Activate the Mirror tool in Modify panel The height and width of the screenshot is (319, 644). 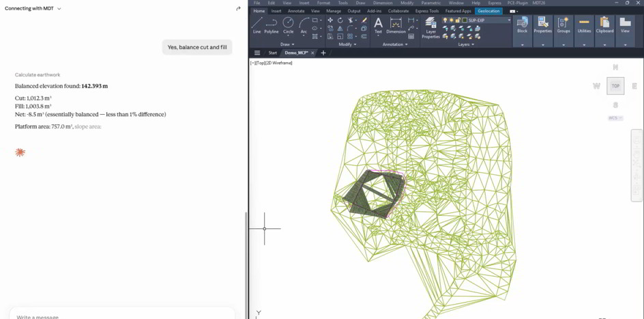[340, 29]
